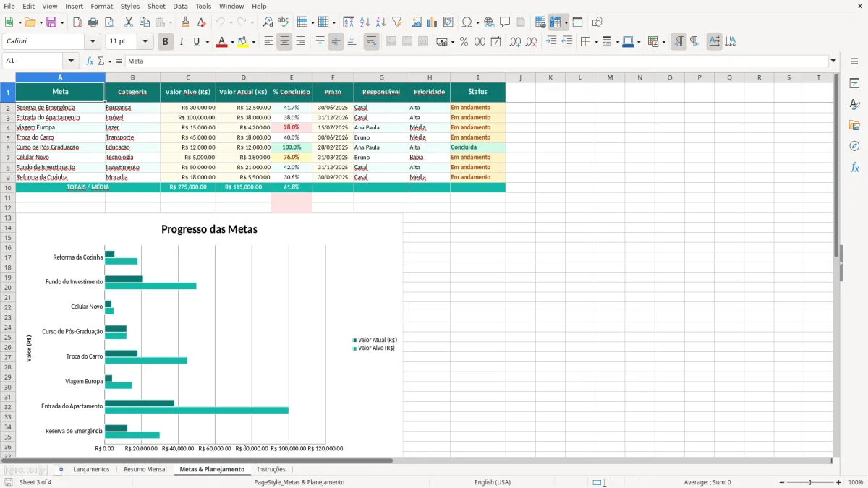
Task: Click the Clear Direct Formatting icon
Action: [x=201, y=22]
